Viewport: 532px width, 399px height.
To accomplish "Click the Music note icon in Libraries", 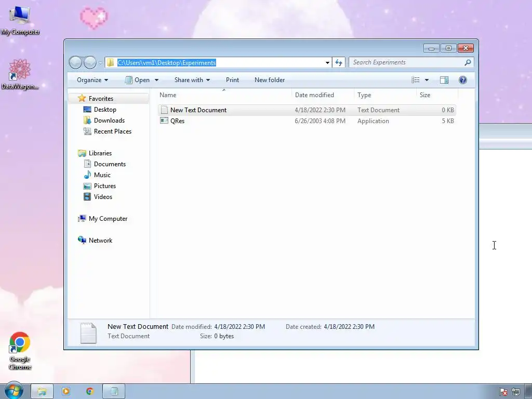I will [87, 175].
